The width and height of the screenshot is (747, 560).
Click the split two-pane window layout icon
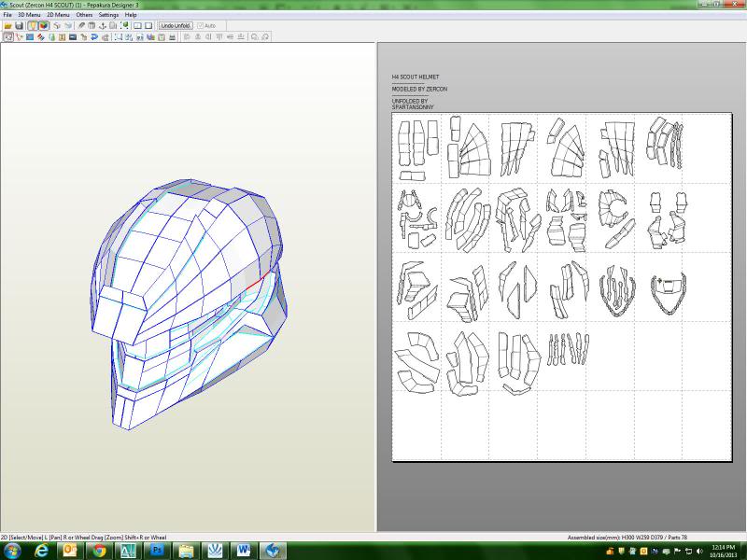[x=137, y=26]
